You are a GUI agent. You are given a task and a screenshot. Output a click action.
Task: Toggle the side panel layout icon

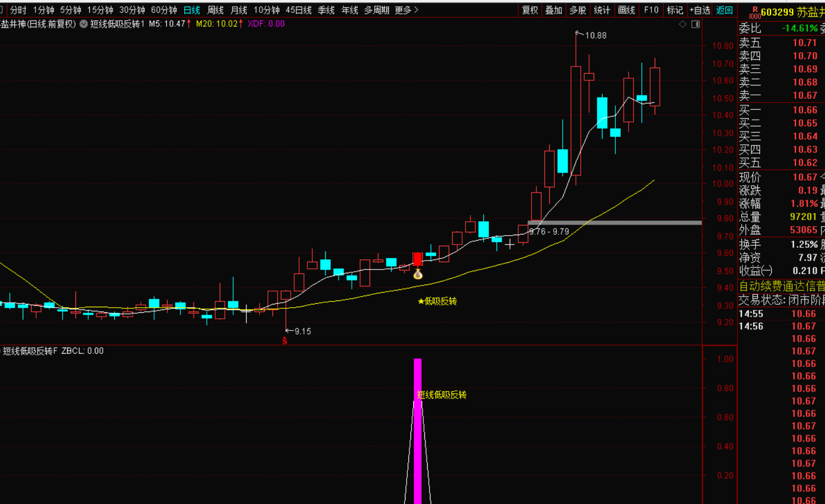695,24
